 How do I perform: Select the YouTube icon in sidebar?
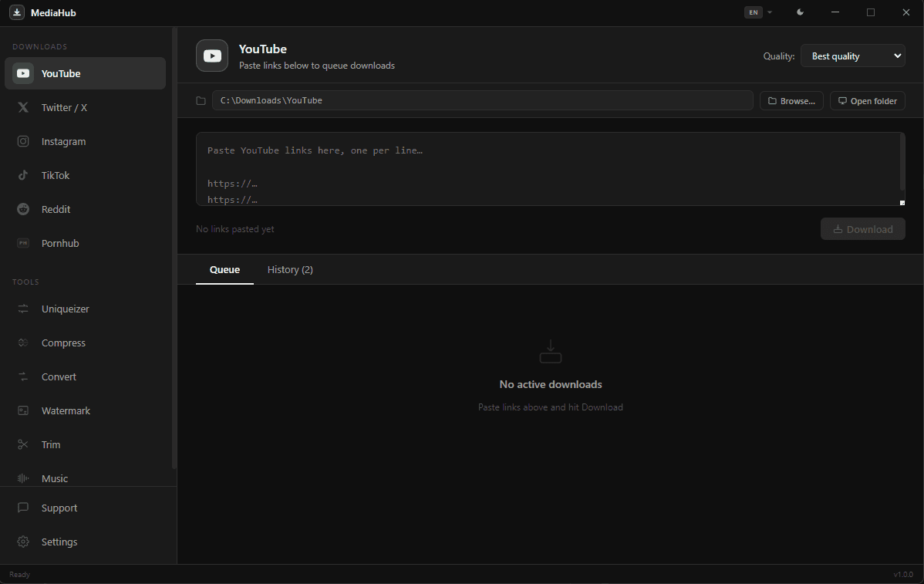[x=23, y=73]
